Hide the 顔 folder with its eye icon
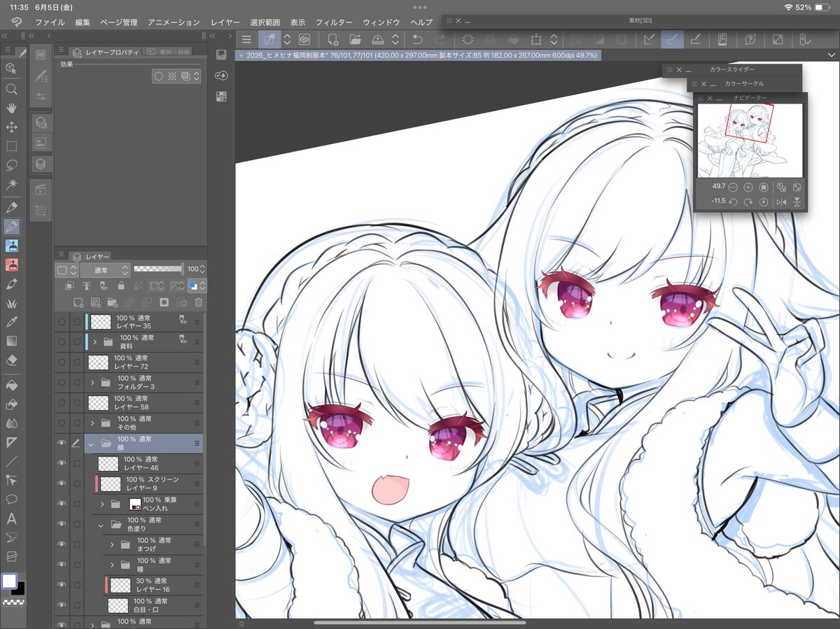The width and height of the screenshot is (840, 629). pos(61,443)
